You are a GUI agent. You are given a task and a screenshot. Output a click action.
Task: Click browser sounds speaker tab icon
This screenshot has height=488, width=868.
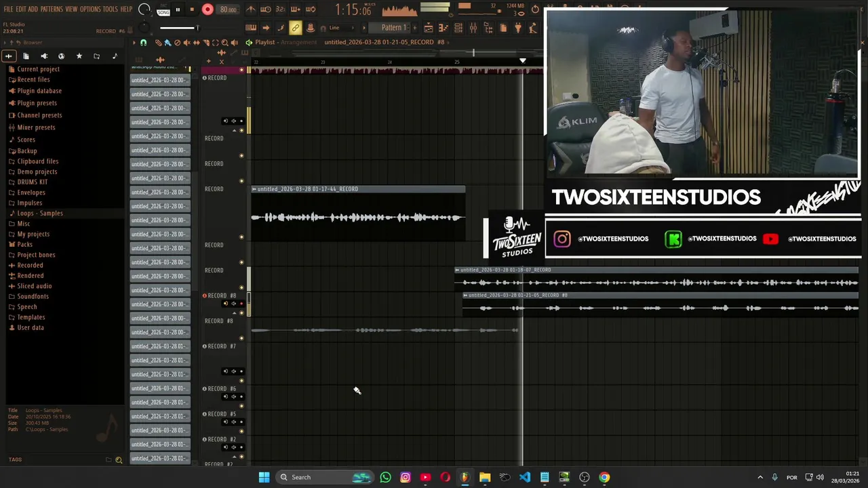tap(44, 56)
